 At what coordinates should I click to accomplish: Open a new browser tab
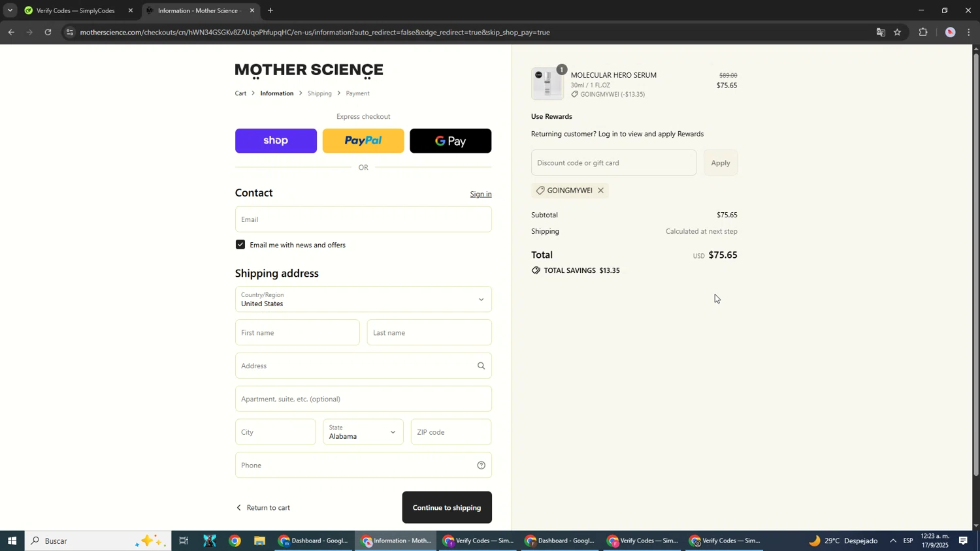pos(270,10)
